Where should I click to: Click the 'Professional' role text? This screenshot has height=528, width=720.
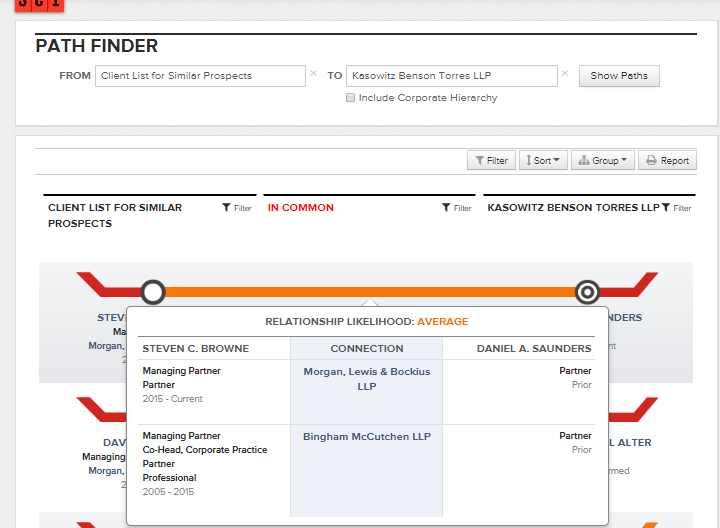(169, 477)
